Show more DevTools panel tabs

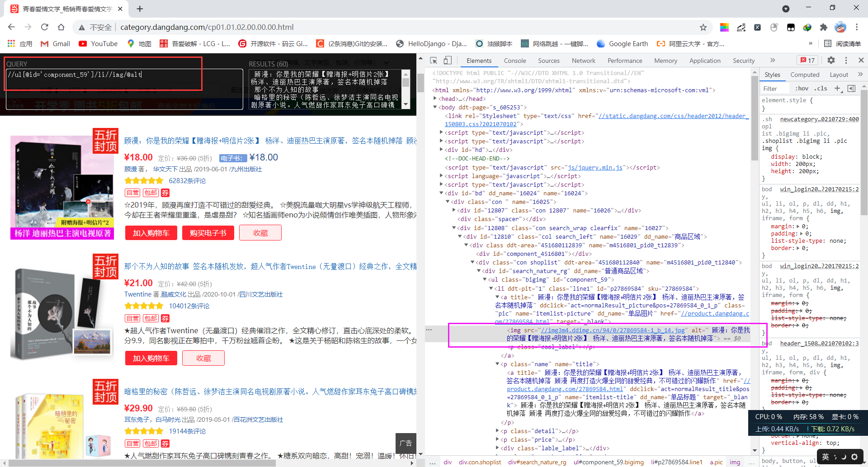[x=773, y=60]
